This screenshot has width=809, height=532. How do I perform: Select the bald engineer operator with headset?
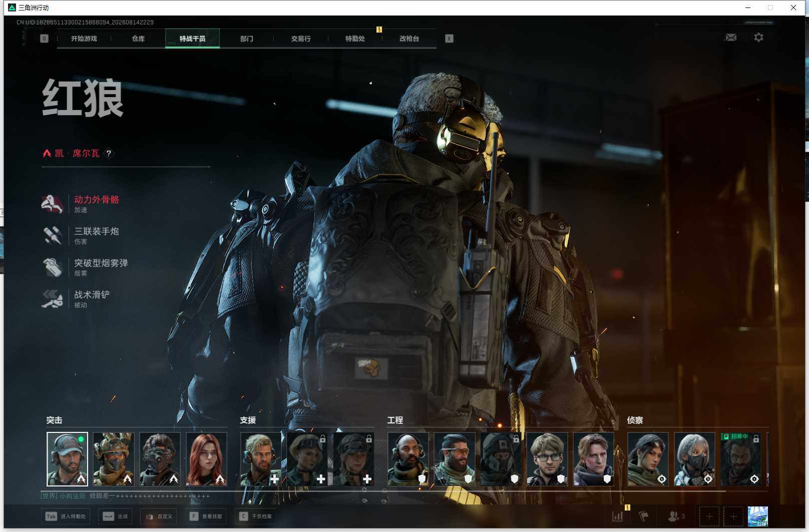[408, 459]
